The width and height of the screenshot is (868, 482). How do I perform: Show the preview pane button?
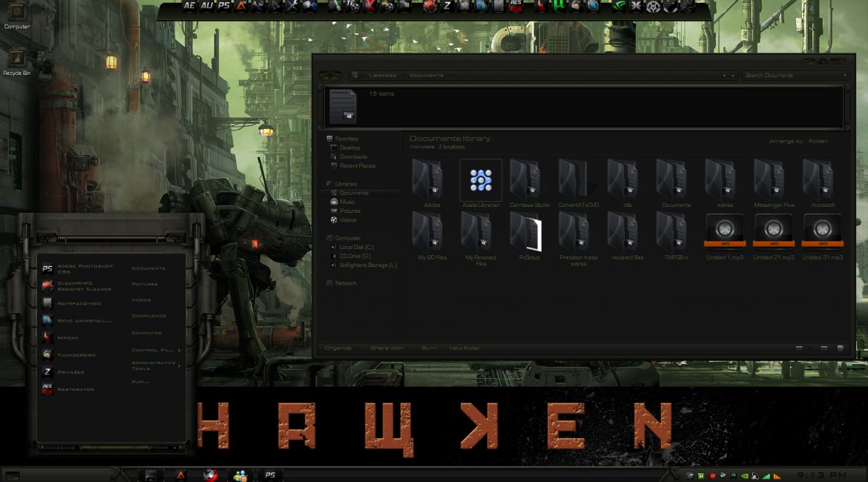tap(823, 348)
